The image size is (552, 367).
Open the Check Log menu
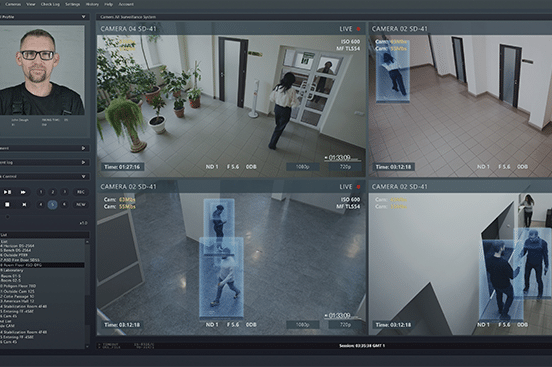50,4
